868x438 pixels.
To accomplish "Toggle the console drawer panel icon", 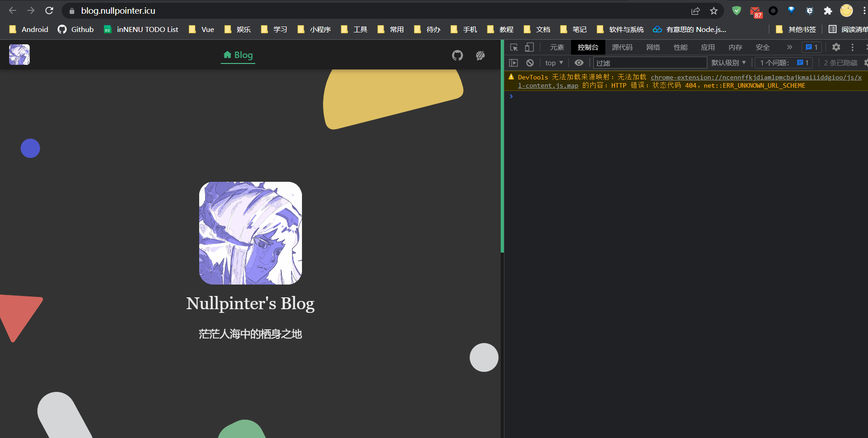I will tap(513, 63).
